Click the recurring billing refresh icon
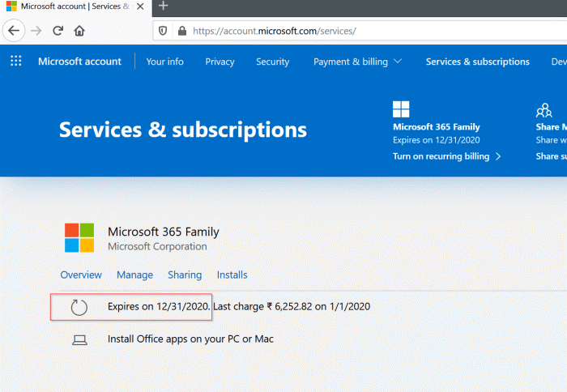 click(79, 307)
